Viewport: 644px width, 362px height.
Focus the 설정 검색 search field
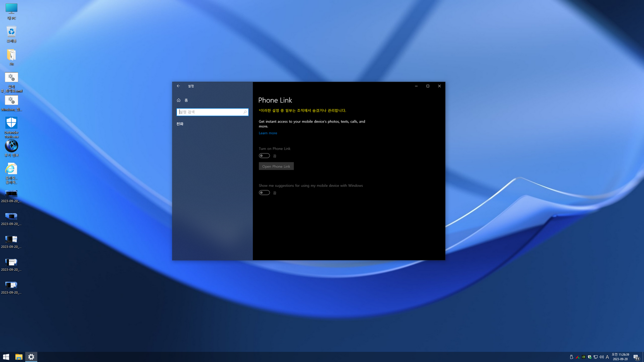tap(212, 112)
